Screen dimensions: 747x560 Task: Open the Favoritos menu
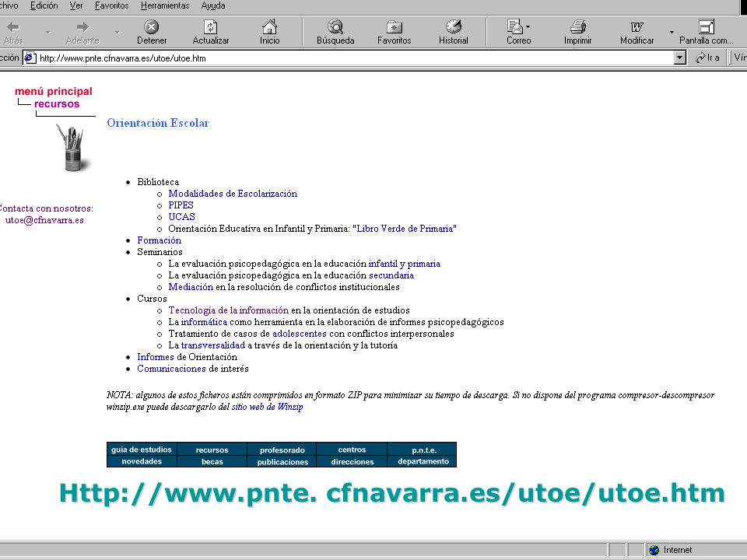[111, 5]
